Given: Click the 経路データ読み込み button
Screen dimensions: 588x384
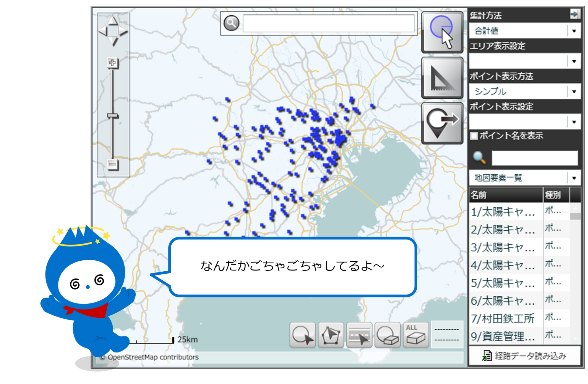Looking at the screenshot, I should (x=524, y=355).
